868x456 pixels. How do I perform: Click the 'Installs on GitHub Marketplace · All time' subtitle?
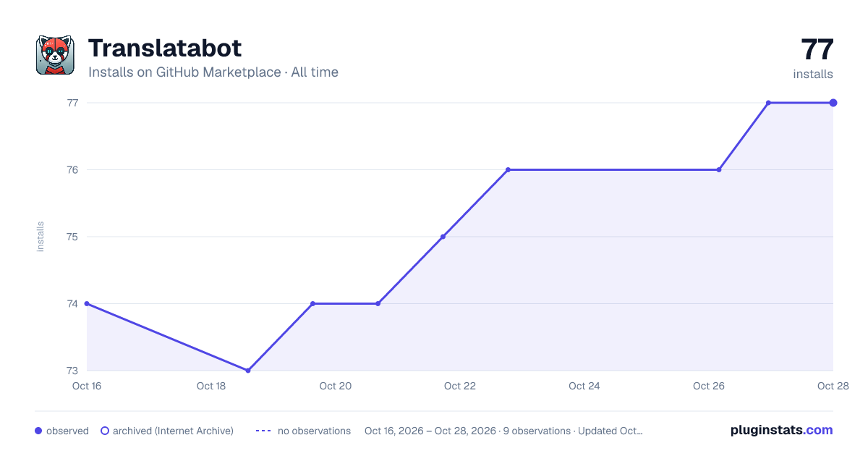click(x=213, y=72)
